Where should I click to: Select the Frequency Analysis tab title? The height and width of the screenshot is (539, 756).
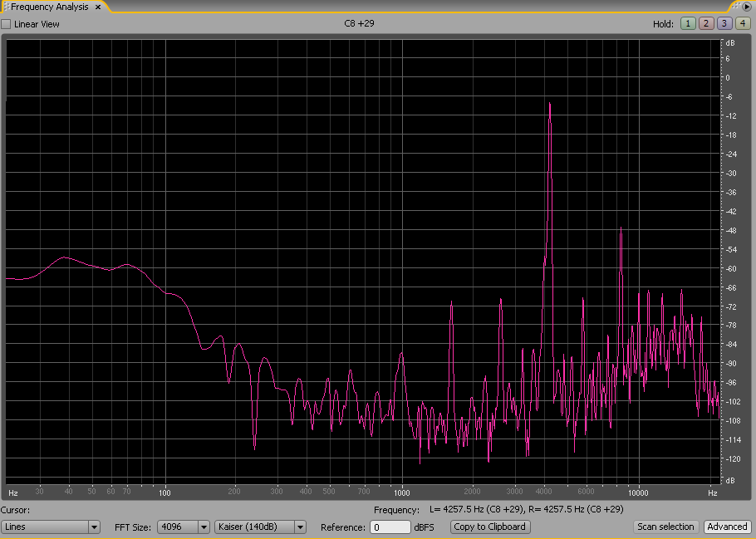(50, 7)
